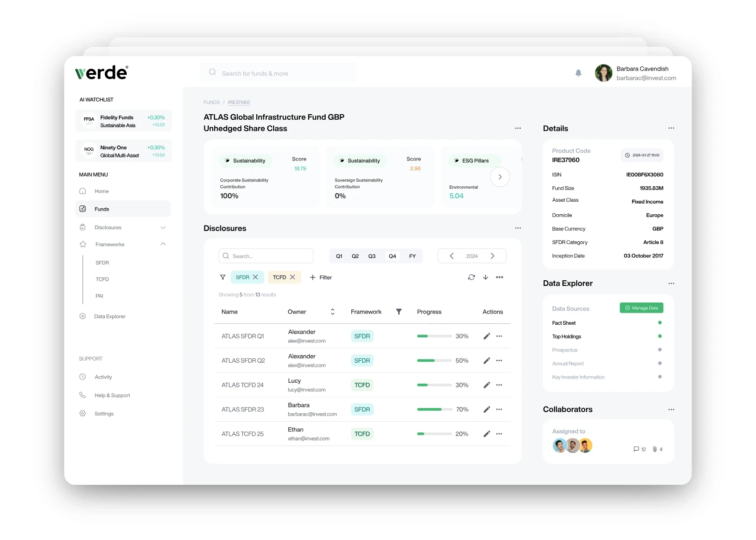Screen dimensions: 756x540
Task: Toggle Annual Report data source status
Action: (660, 364)
